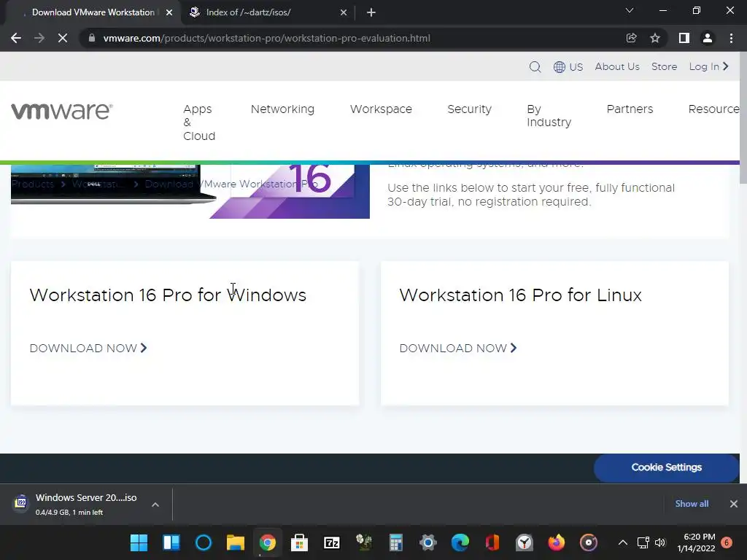The height and width of the screenshot is (560, 747).
Task: Open the volume tray icon
Action: coord(659,542)
